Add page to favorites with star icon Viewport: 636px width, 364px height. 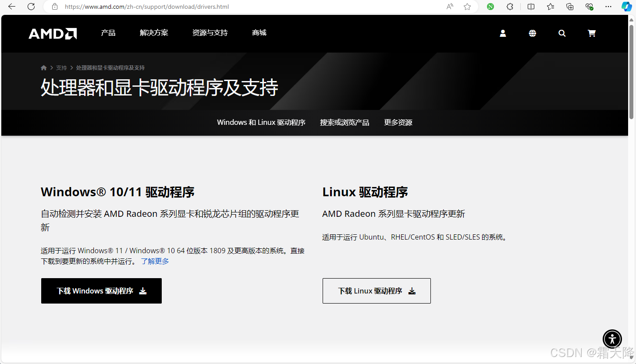(x=467, y=7)
